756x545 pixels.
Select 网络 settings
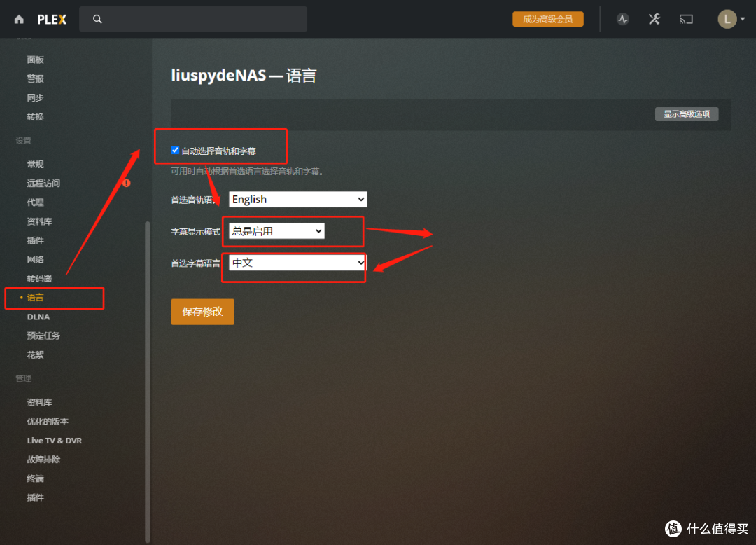(36, 259)
